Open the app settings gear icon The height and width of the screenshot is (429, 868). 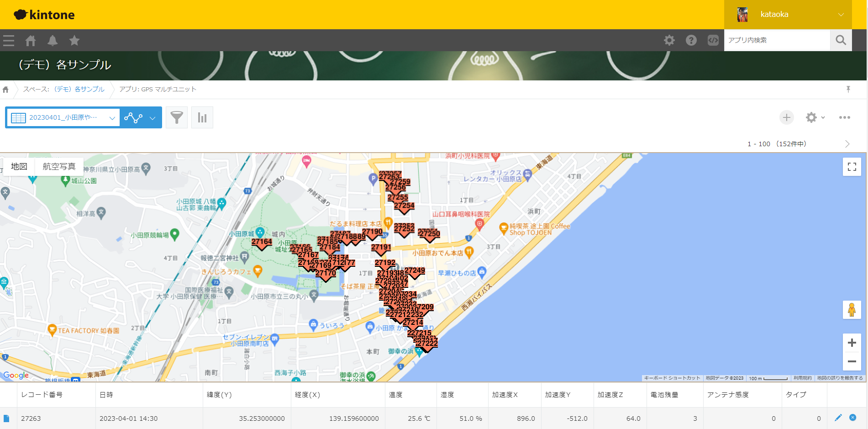click(x=811, y=117)
